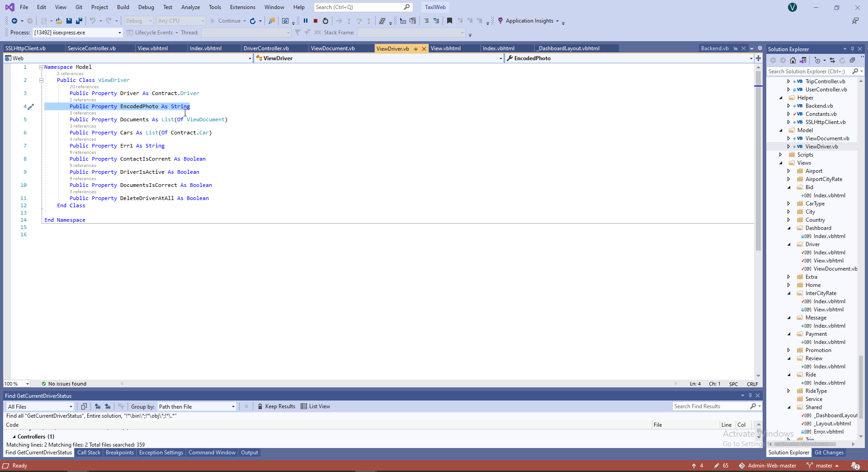Click the previous result icon in Find Results
Image resolution: width=868 pixels, height=472 pixels.
click(x=98, y=406)
